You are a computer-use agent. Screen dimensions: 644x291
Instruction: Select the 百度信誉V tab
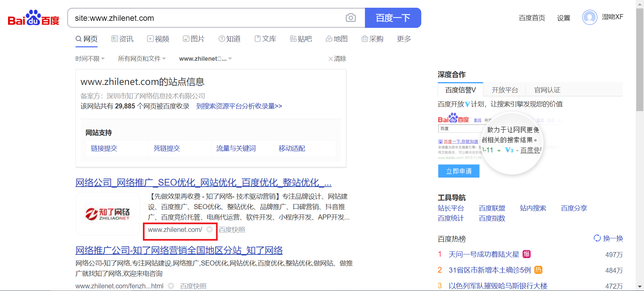pyautogui.click(x=461, y=90)
